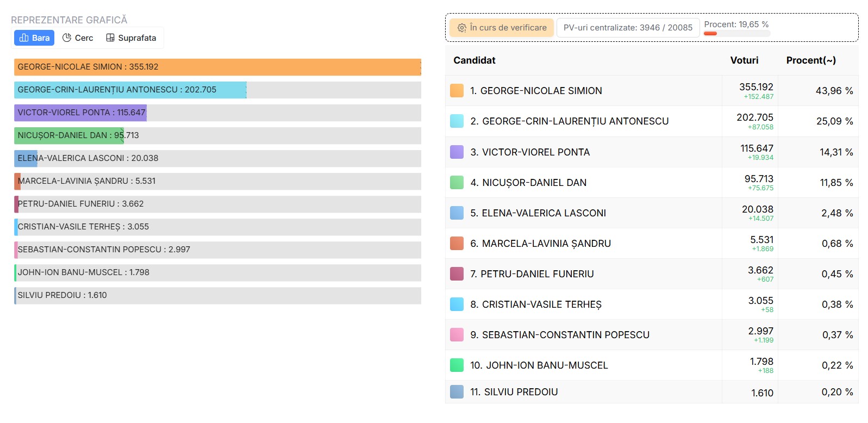The height and width of the screenshot is (423, 868).
Task: Click the Voturi column header
Action: click(744, 60)
